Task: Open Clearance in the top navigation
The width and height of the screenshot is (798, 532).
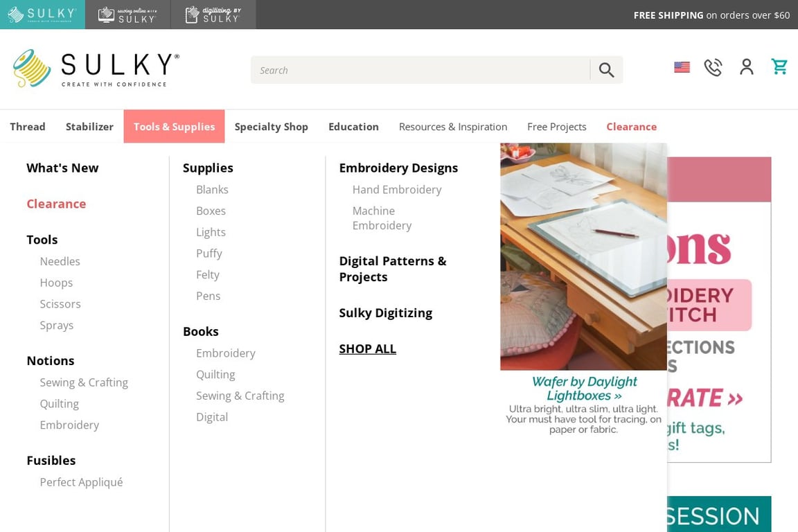Action: (x=632, y=126)
